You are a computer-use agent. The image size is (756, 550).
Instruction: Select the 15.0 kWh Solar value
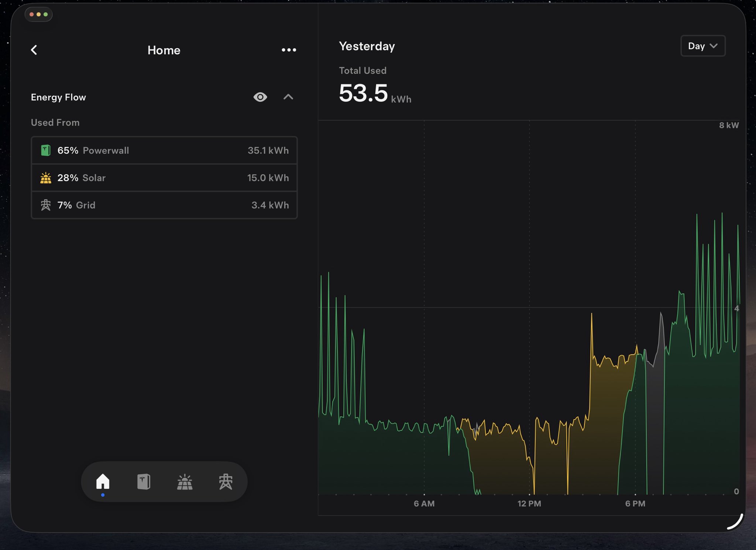point(268,178)
